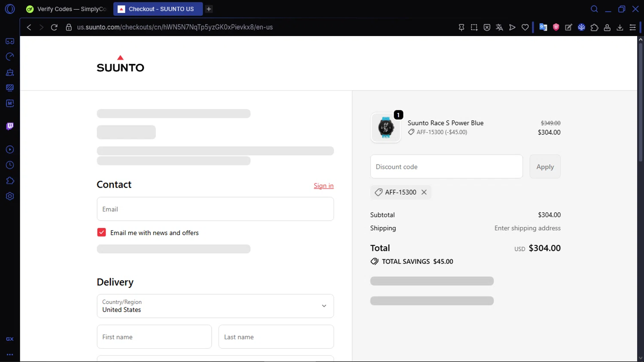Remove the AFF-15300 discount code
Screen dimensions: 644x362
424,192
